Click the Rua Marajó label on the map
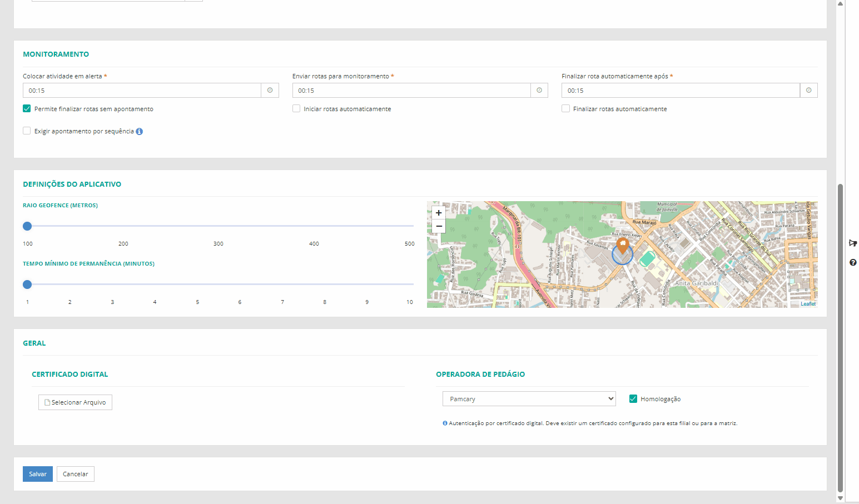 [645, 222]
